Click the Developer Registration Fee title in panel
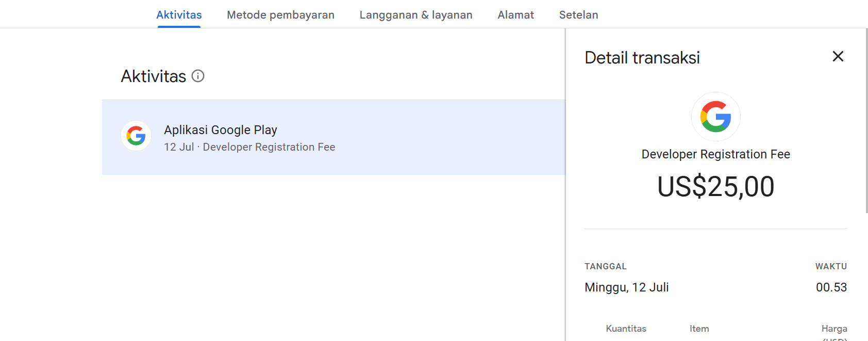868x341 pixels. (x=715, y=154)
